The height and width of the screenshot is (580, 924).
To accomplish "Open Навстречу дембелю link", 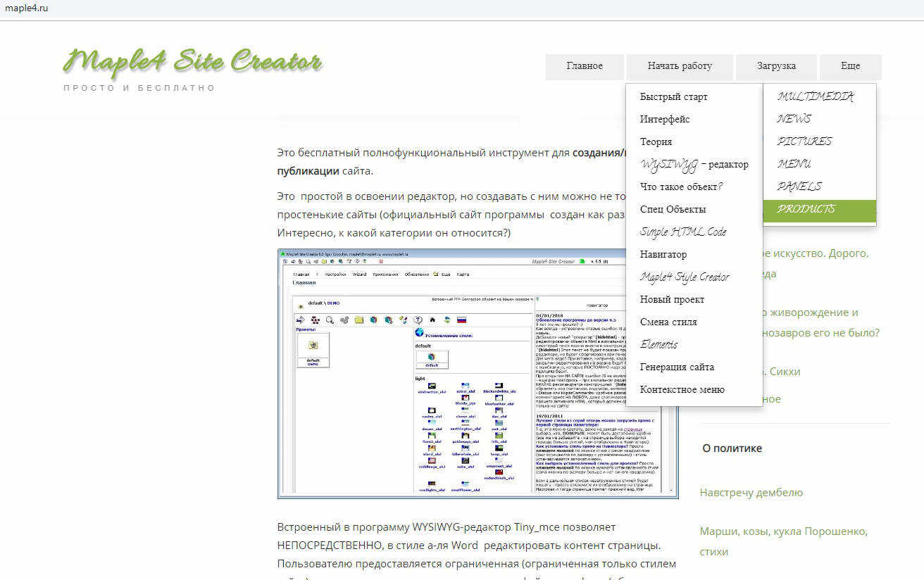I will (751, 493).
